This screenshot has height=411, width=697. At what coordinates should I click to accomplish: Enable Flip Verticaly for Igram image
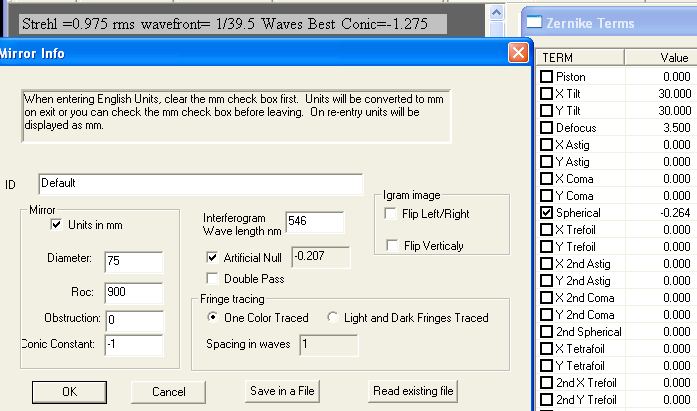[392, 245]
